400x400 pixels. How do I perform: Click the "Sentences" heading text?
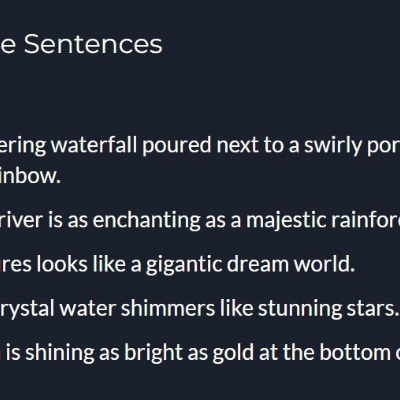(93, 44)
